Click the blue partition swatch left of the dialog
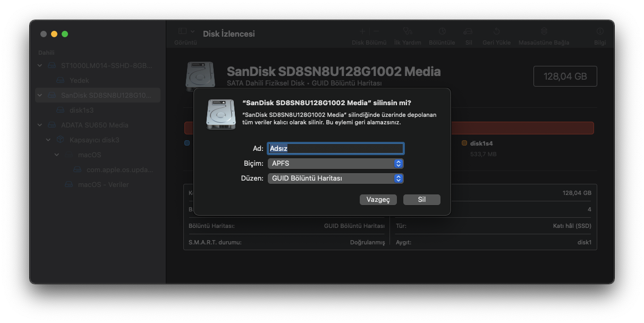The width and height of the screenshot is (644, 323). 187,143
